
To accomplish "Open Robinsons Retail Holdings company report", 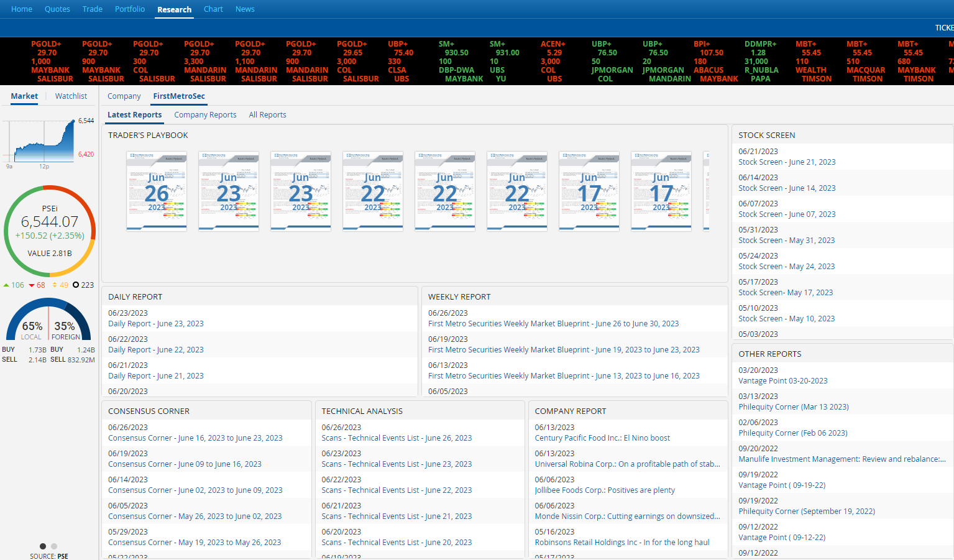I will click(622, 543).
